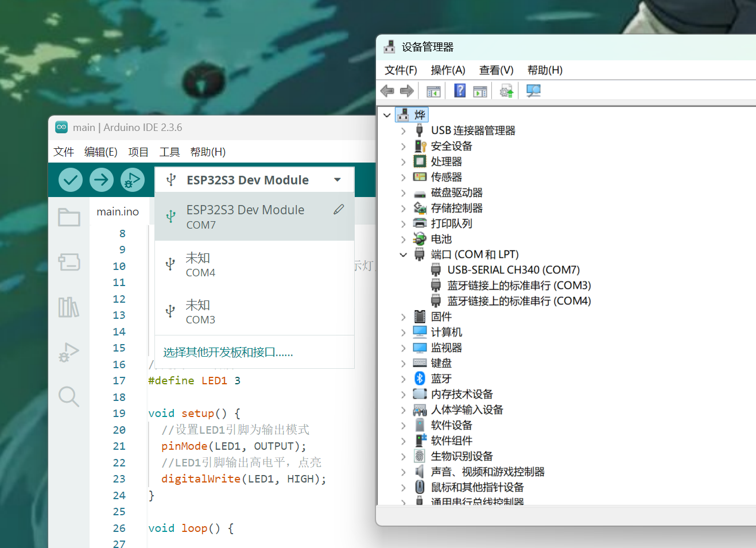Select 蓝牙链接上的标准串行 (COM4) device
The height and width of the screenshot is (548, 756).
[x=519, y=301]
